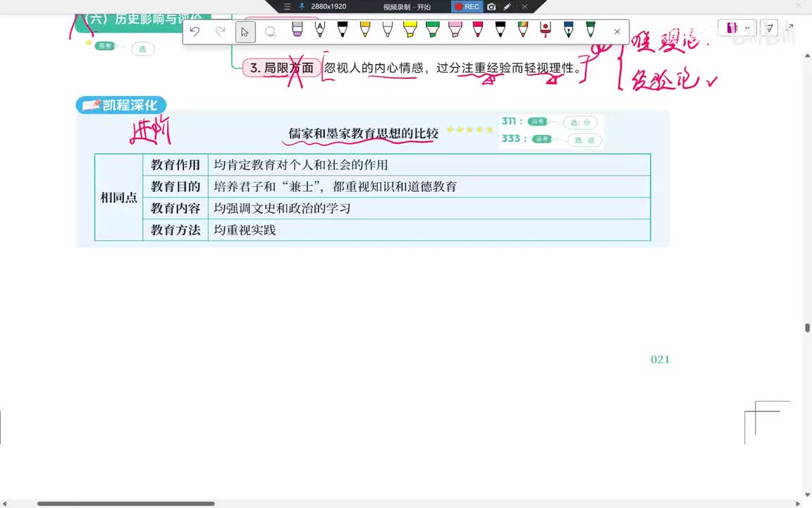
Task: Pick the text pen with letter A
Action: click(x=320, y=29)
